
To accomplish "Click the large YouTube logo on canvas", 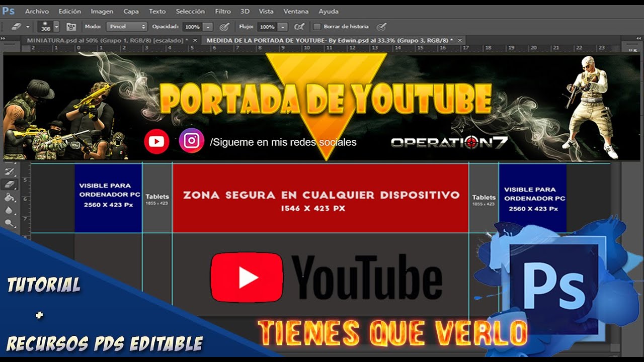I will (327, 278).
